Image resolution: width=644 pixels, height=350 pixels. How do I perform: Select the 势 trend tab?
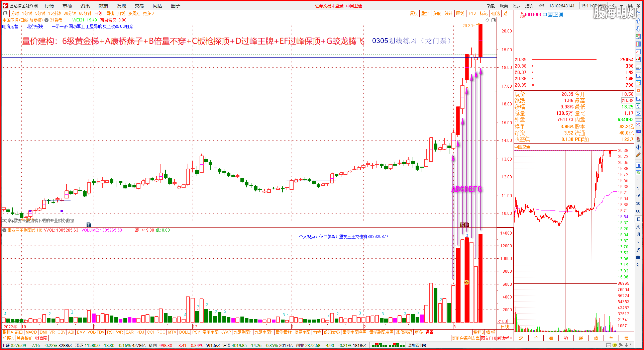566,338
